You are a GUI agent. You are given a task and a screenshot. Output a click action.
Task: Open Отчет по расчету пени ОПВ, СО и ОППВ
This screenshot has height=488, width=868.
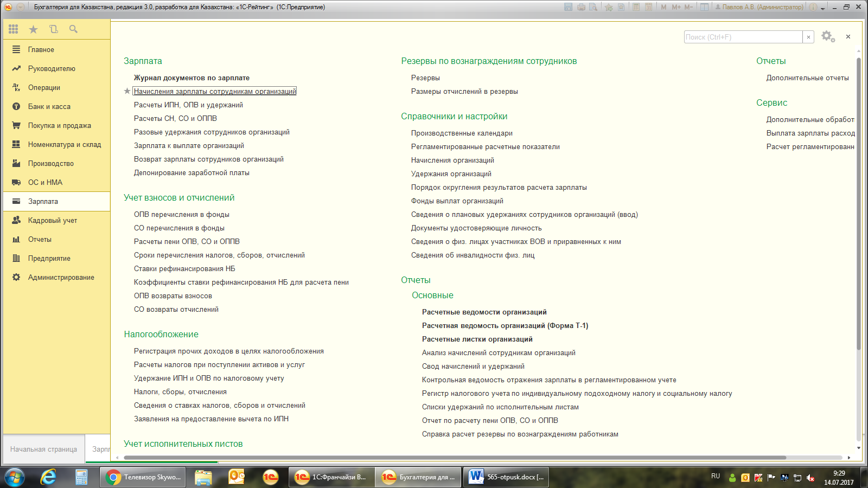point(490,420)
